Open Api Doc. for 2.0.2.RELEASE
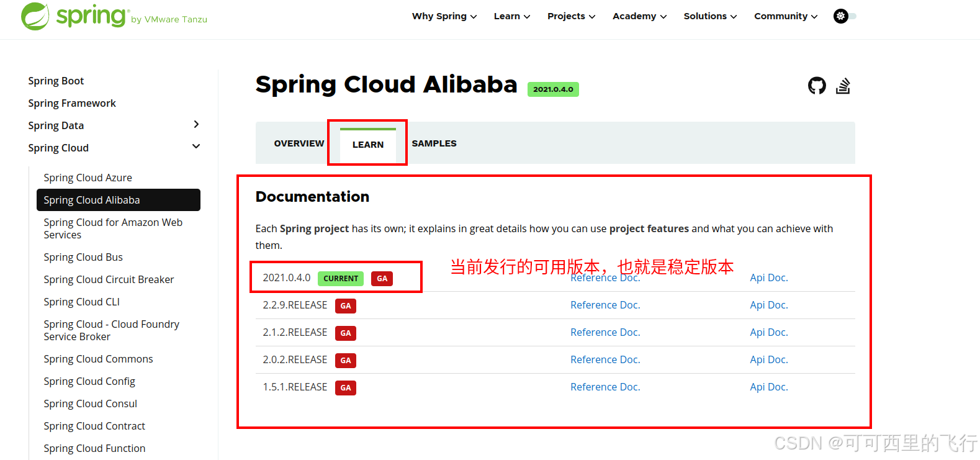 pyautogui.click(x=769, y=359)
